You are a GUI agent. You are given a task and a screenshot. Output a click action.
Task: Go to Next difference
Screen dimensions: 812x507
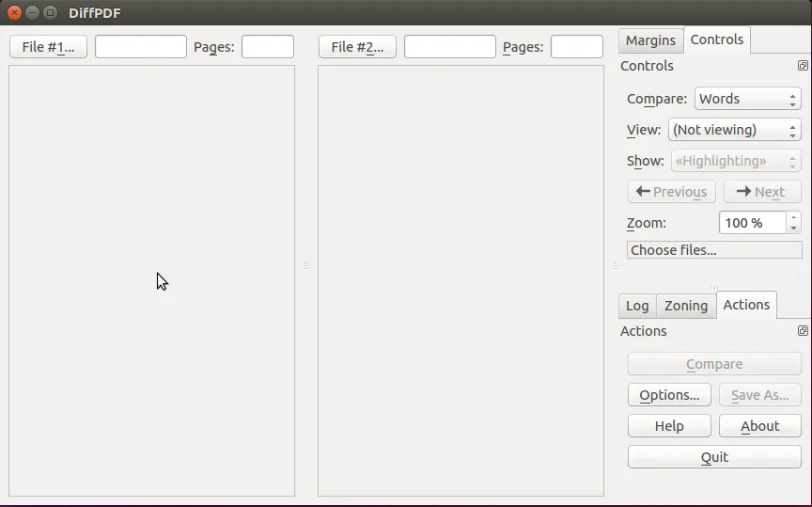(762, 192)
